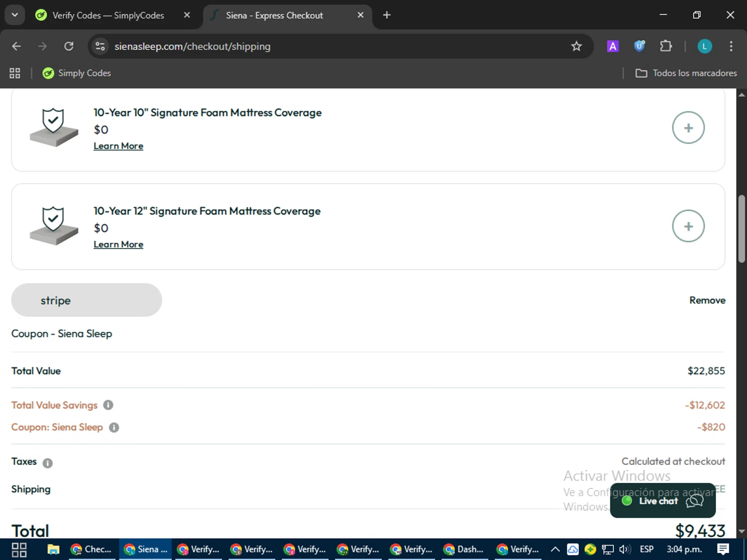Select the Shipping row label

click(x=31, y=489)
